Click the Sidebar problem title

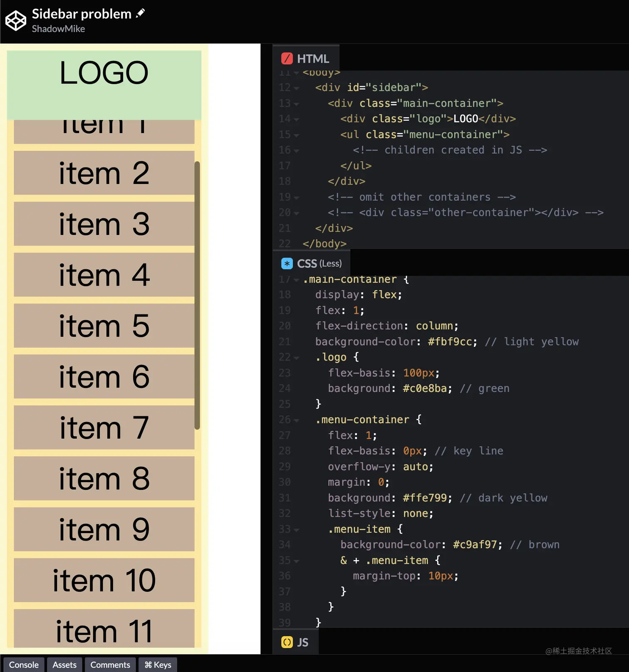pos(82,14)
